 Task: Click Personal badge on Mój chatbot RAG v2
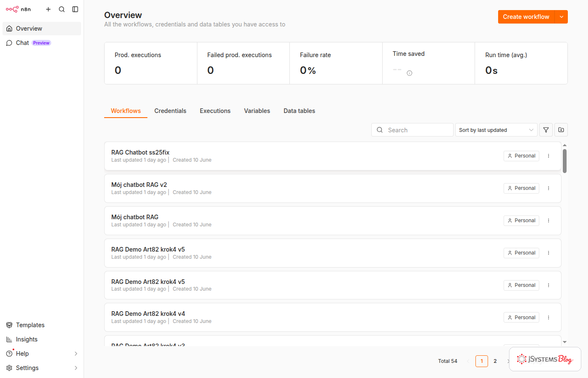click(x=521, y=188)
